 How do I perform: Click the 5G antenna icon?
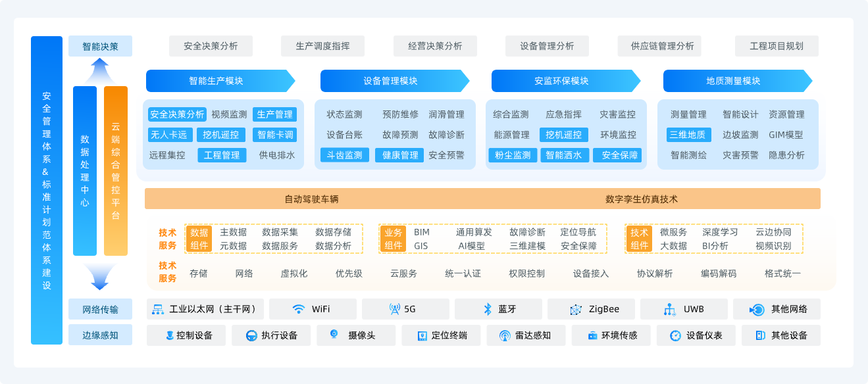tap(395, 309)
